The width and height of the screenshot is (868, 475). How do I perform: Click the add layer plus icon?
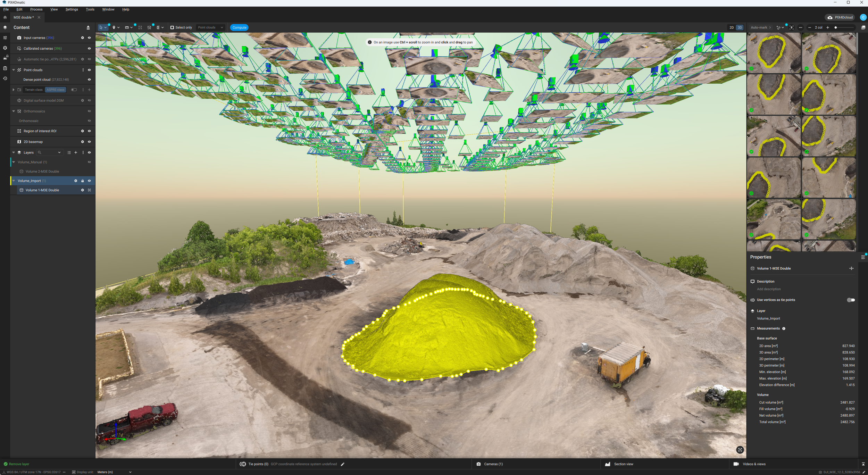tap(76, 152)
